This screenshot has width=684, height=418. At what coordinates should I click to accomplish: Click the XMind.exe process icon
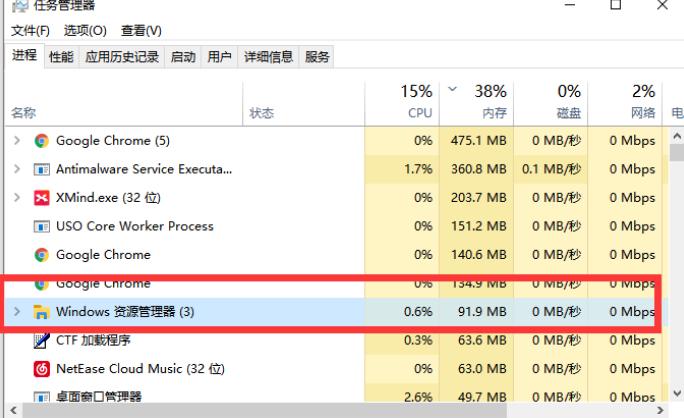[42, 198]
